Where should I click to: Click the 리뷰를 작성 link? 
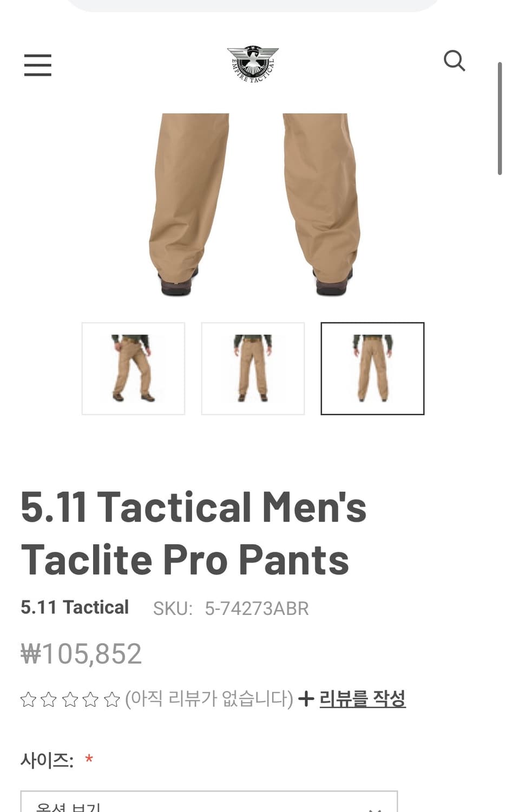tap(362, 698)
